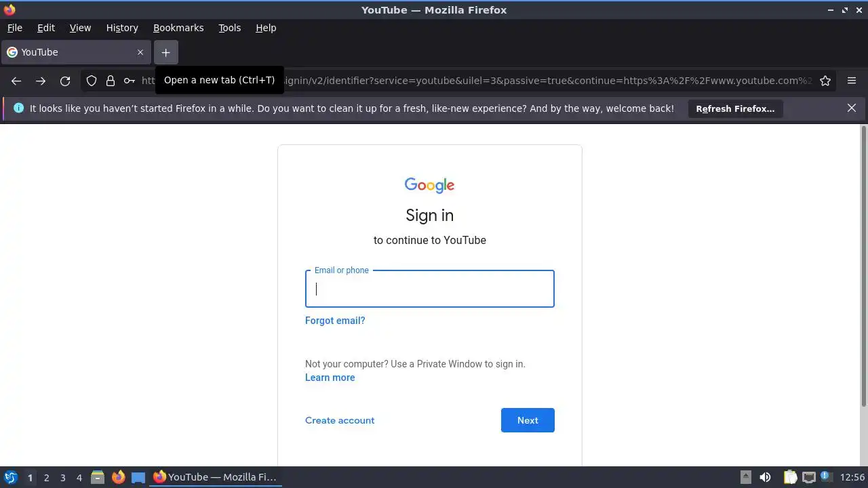Click the Google logo

[x=430, y=186]
